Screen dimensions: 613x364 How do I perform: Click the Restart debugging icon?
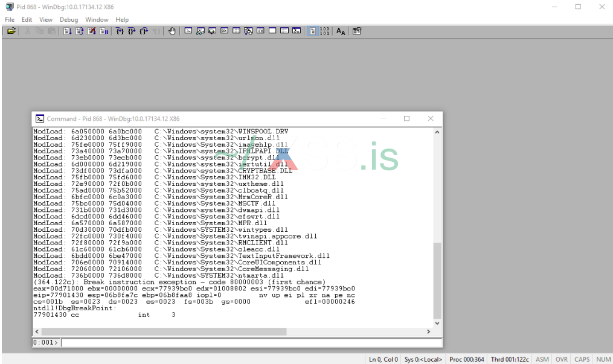[79, 31]
